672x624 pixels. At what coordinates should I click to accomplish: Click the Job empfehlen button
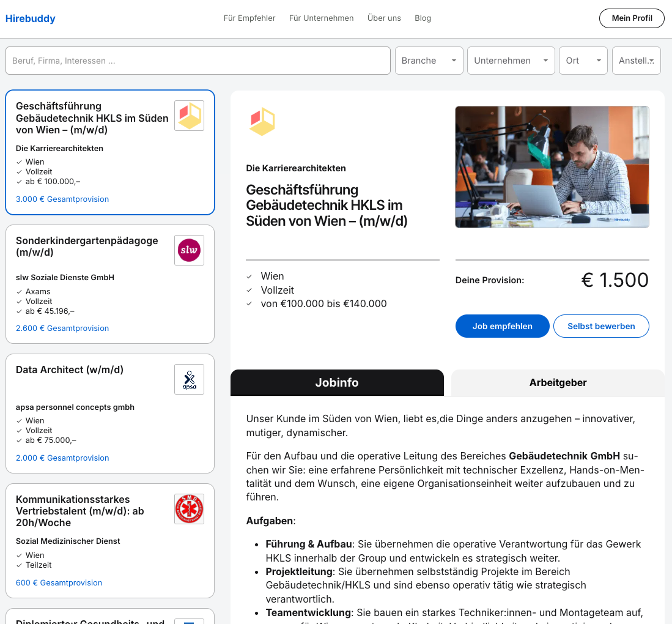coord(502,326)
